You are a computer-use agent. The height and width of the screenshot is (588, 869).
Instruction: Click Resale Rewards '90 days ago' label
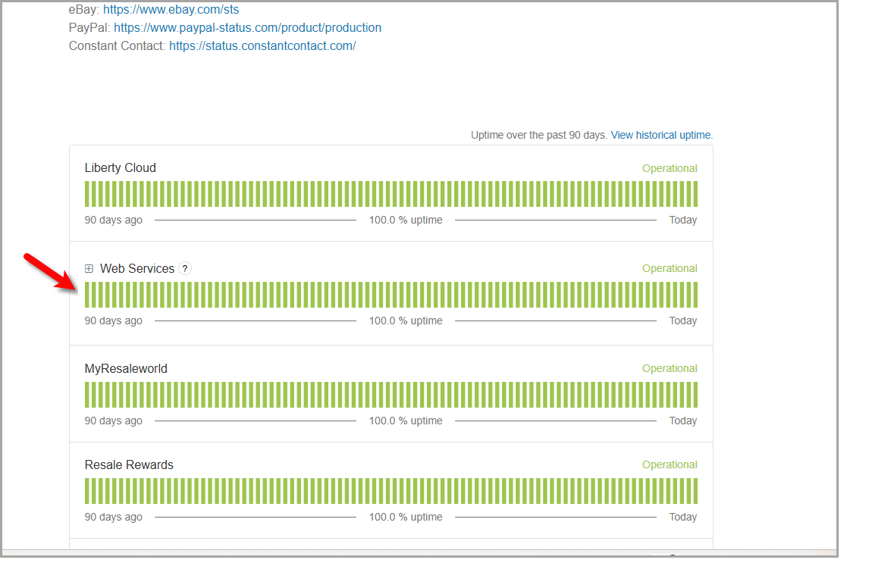point(113,518)
